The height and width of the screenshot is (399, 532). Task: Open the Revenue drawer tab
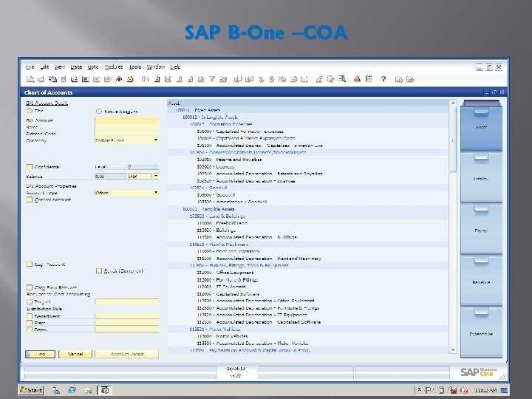point(481,281)
